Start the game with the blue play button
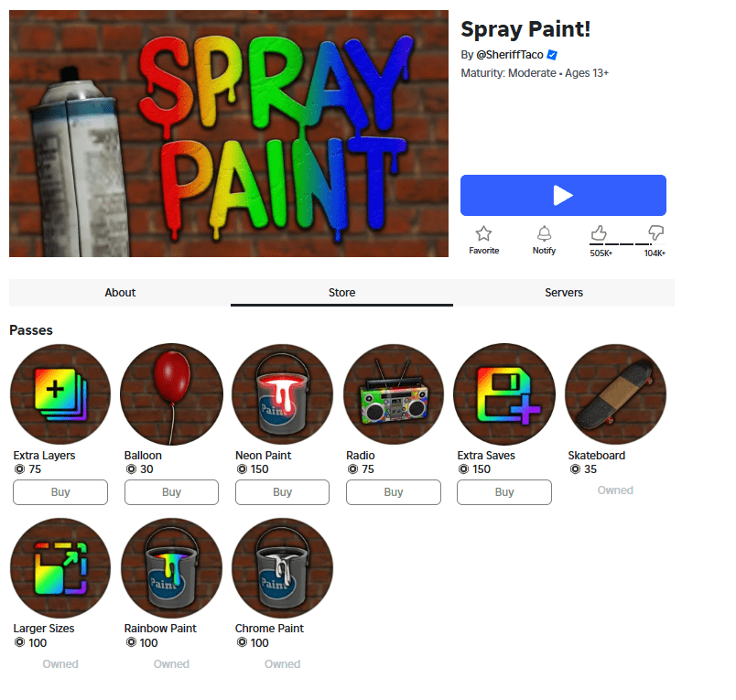 (x=563, y=195)
